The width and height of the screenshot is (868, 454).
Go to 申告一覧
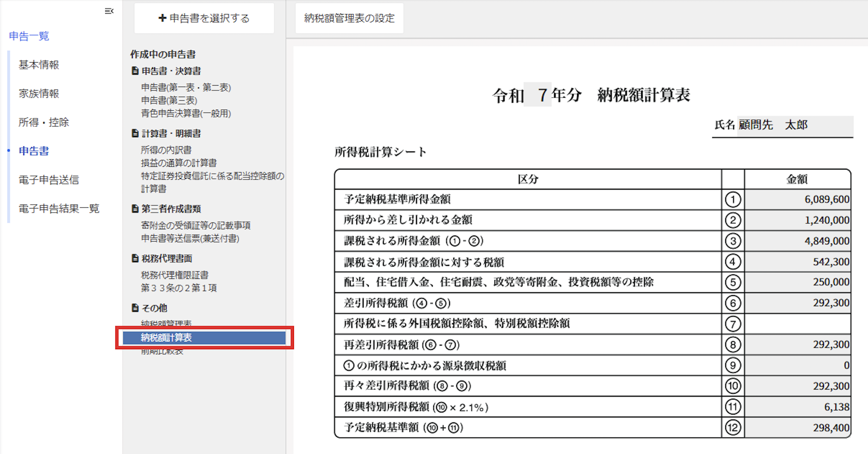[x=29, y=36]
